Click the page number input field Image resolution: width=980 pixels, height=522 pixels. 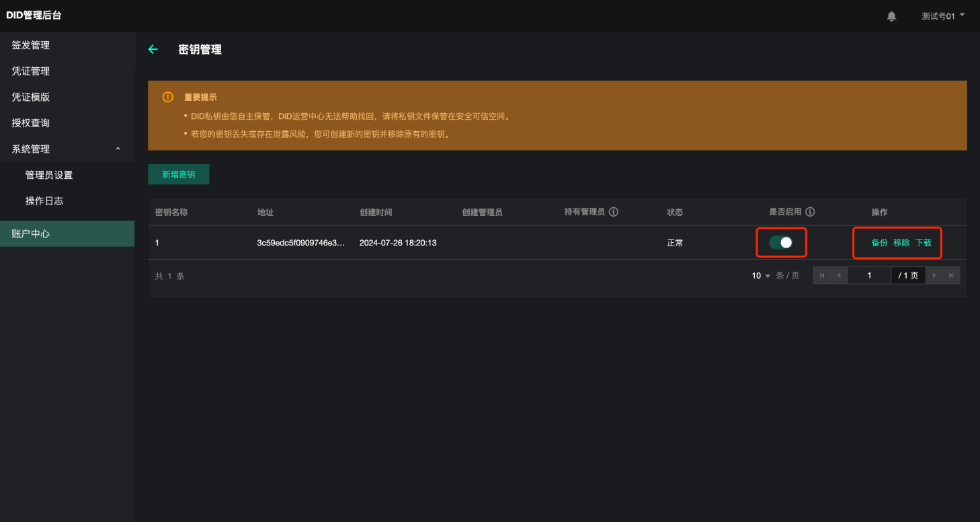[869, 276]
